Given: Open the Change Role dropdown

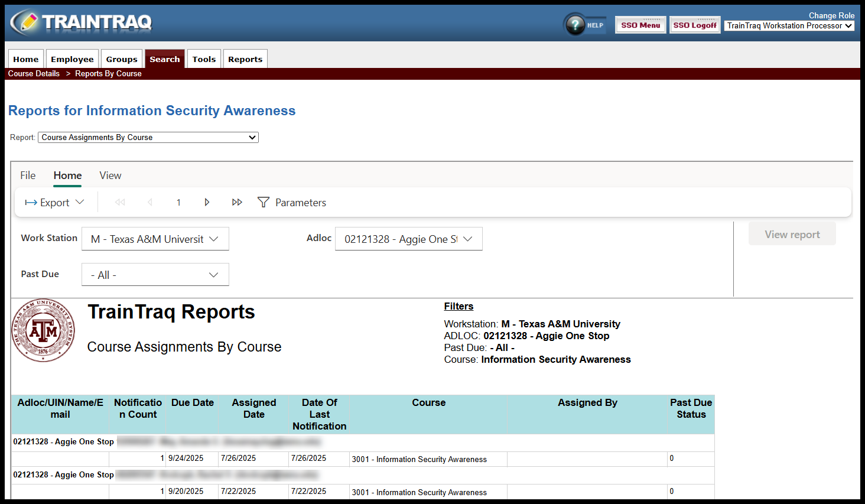Looking at the screenshot, I should [x=789, y=26].
